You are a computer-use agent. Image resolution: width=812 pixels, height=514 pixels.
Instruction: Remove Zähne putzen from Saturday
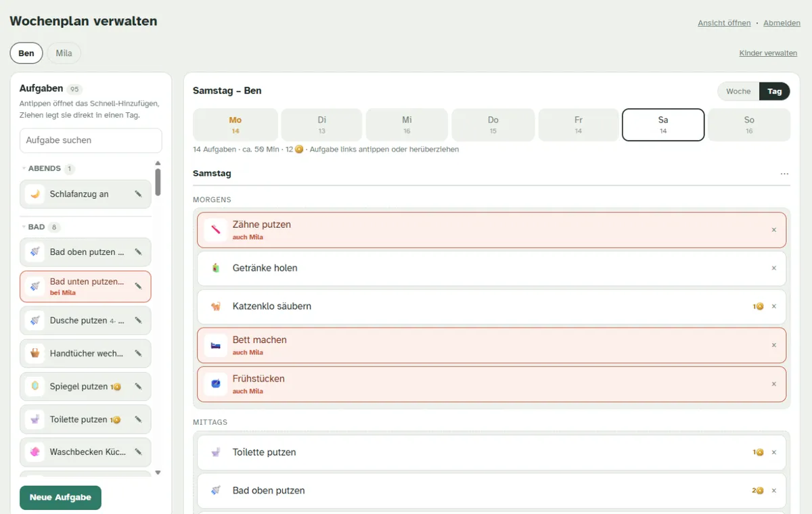pyautogui.click(x=774, y=230)
